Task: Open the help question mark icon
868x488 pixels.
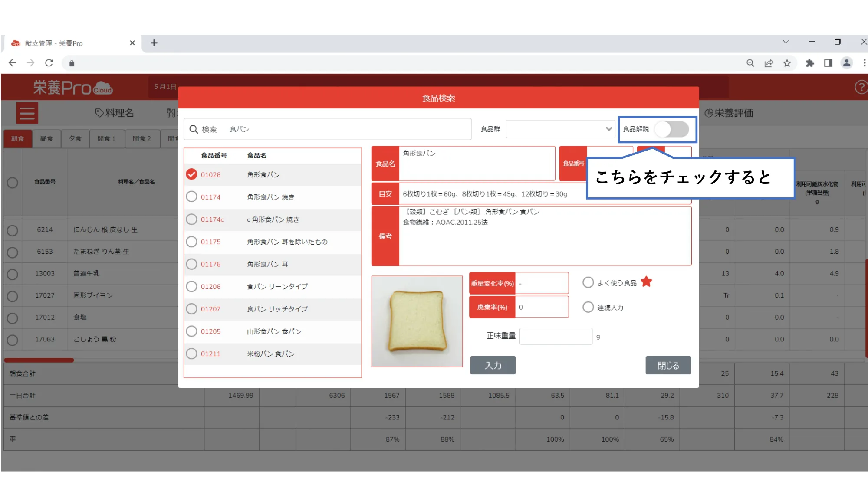Action: tap(861, 87)
